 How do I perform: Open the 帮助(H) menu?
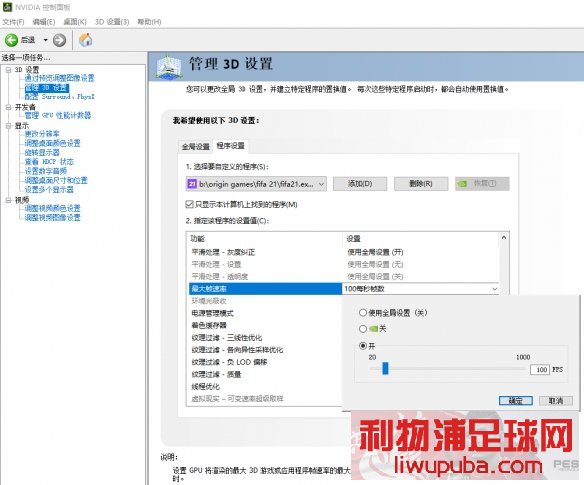(149, 22)
